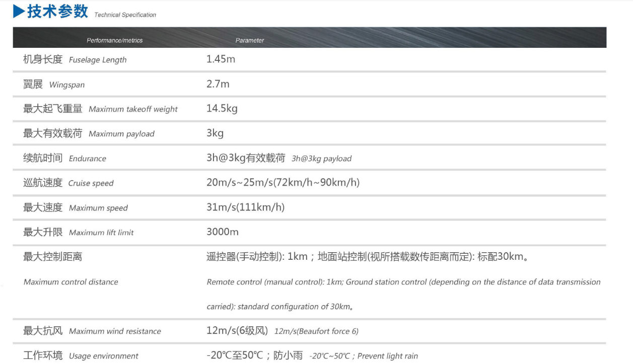Click the 1.45m fuselage length value
Viewport: 633px width, 364px height.
(221, 59)
